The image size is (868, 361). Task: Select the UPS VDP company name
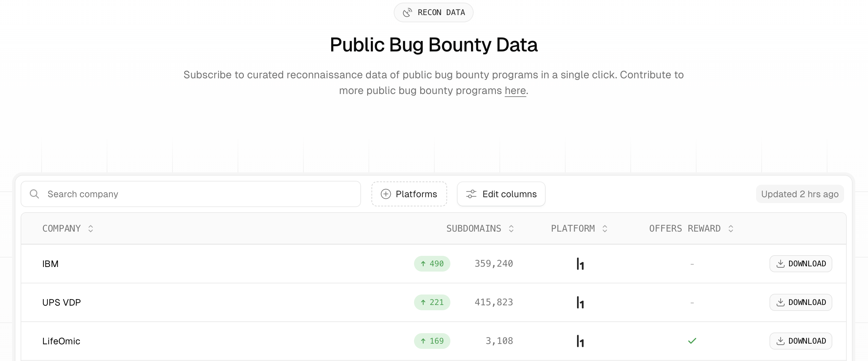pos(61,302)
